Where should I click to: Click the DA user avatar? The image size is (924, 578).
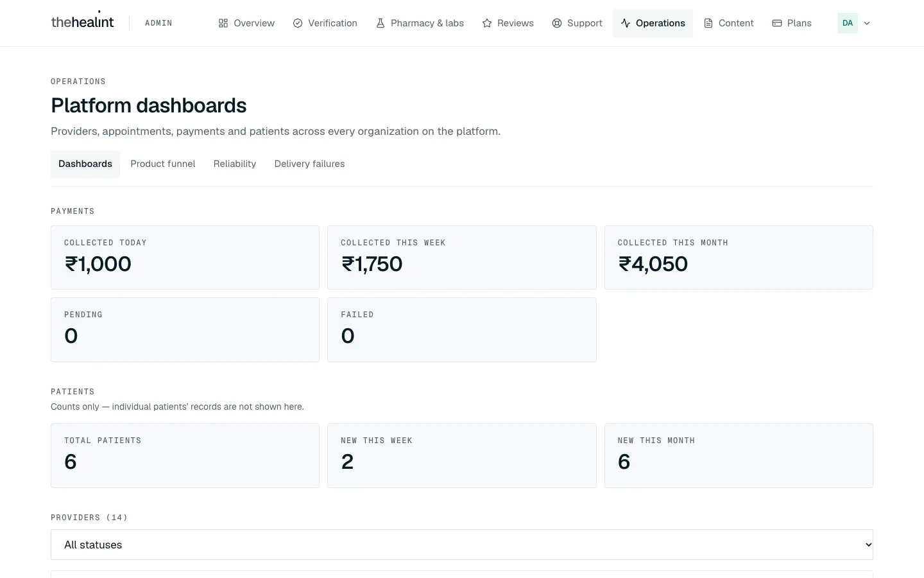[x=848, y=23]
